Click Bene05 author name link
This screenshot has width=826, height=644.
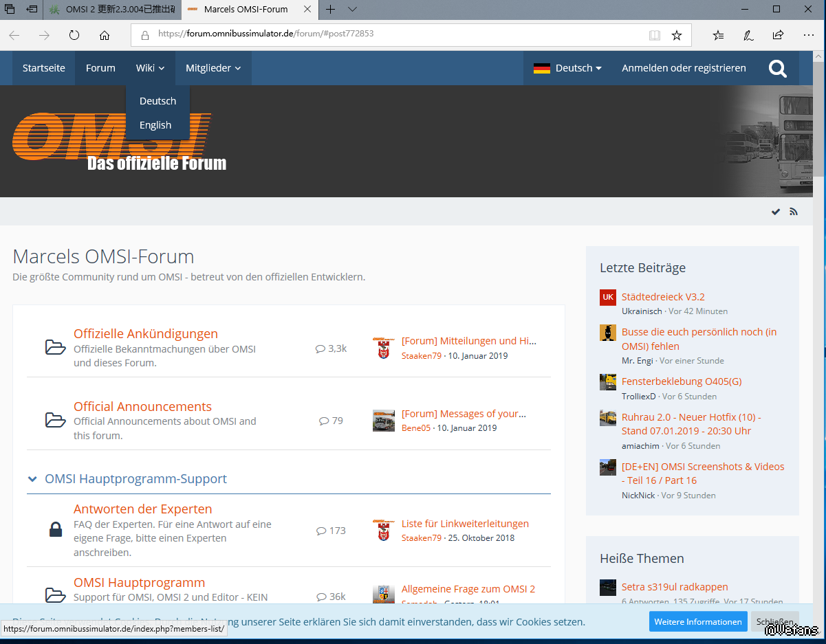click(x=416, y=428)
